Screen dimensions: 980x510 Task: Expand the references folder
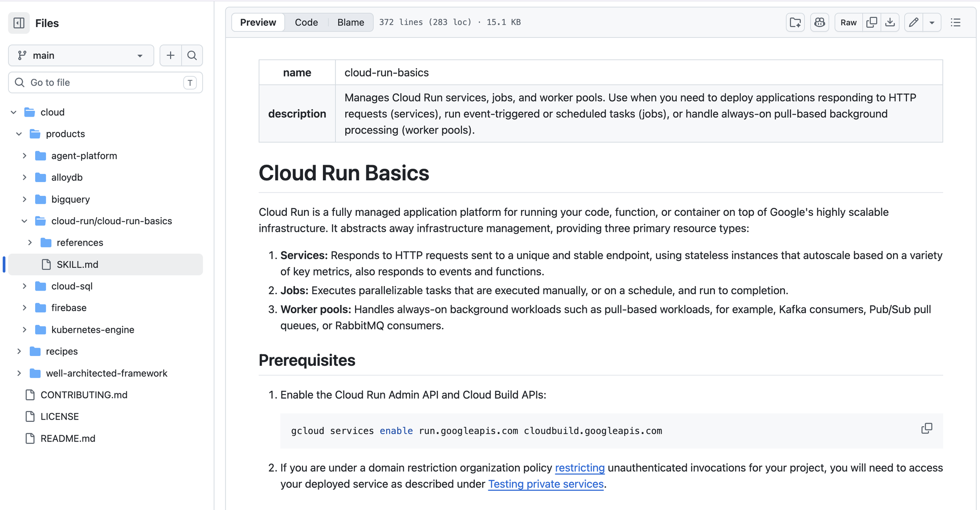click(30, 243)
